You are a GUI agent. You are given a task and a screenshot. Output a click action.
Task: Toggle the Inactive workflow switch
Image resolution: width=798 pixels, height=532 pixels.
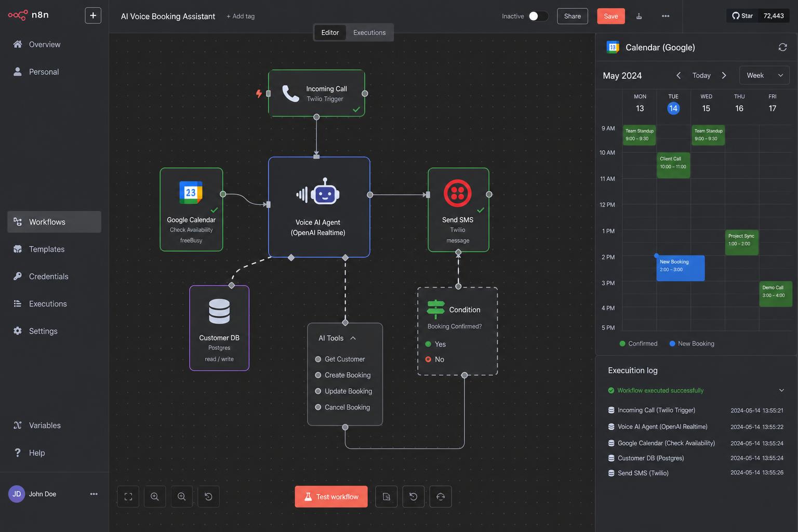[x=538, y=16]
